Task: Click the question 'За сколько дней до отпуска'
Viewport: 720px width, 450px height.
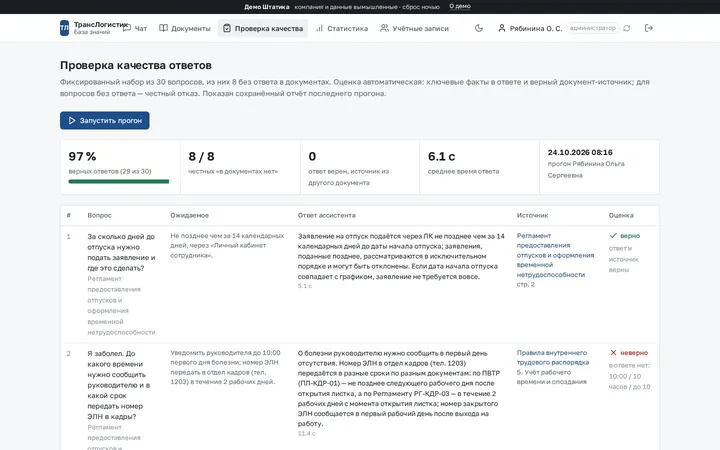Action: pyautogui.click(x=121, y=252)
